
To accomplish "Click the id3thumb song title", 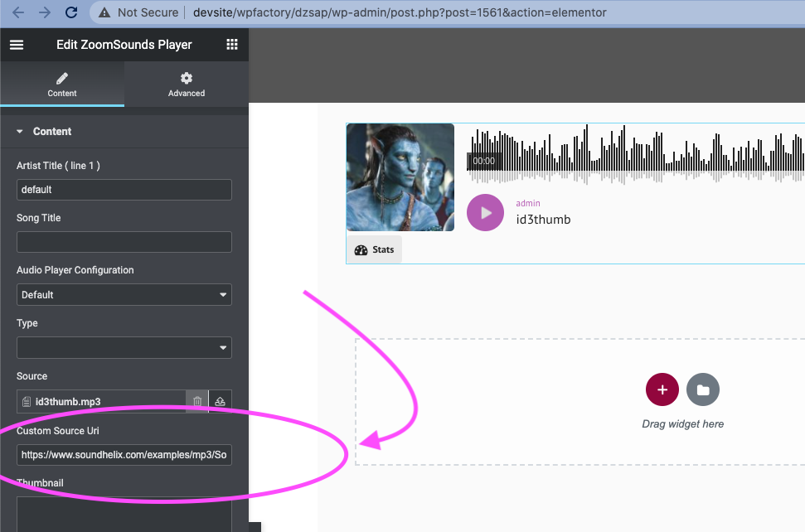I will click(x=543, y=220).
